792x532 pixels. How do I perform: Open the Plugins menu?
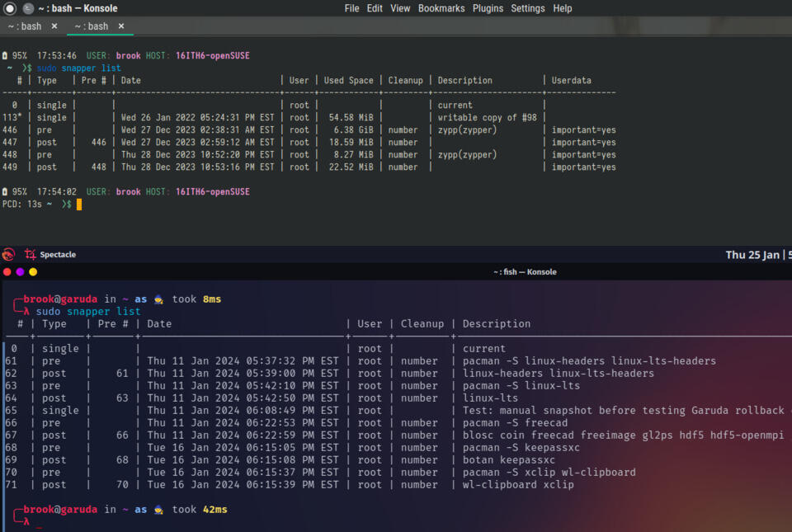[x=488, y=8]
